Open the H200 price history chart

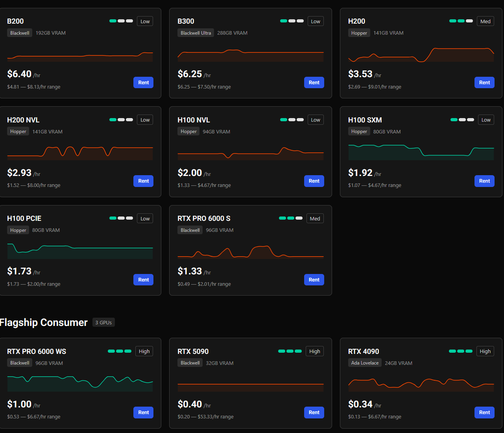pyautogui.click(x=421, y=55)
